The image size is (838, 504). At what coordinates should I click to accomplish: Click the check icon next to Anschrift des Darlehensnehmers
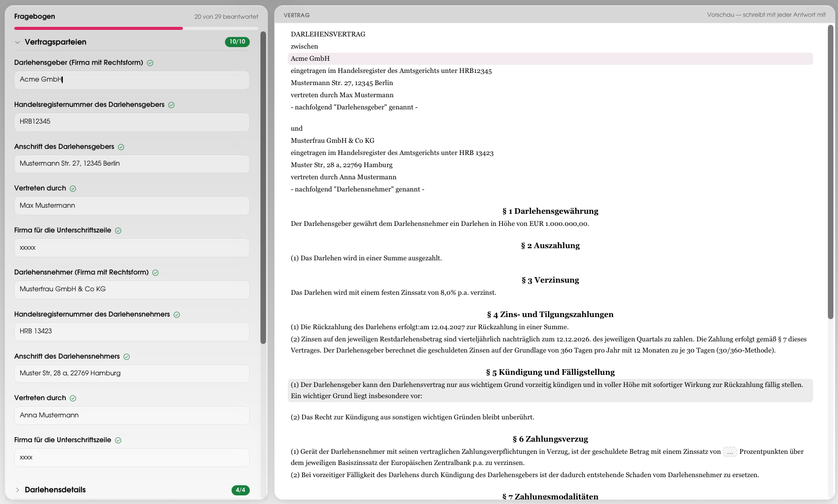pyautogui.click(x=127, y=357)
